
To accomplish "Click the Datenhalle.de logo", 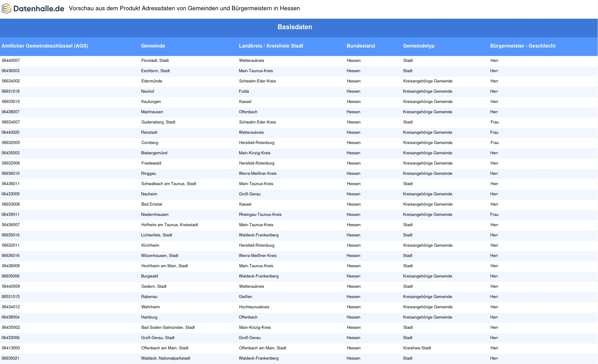I will coord(33,9).
